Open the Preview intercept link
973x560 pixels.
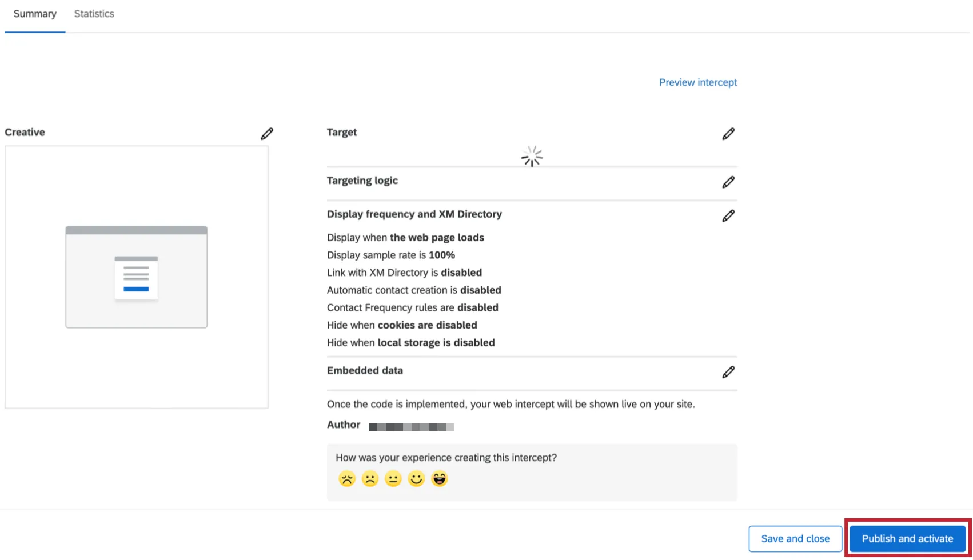pyautogui.click(x=697, y=82)
